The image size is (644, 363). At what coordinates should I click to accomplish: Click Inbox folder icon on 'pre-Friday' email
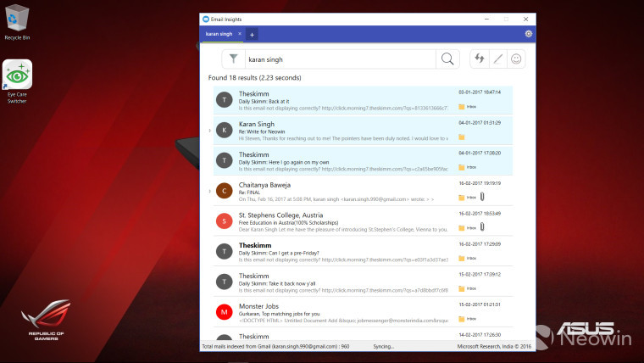click(462, 259)
